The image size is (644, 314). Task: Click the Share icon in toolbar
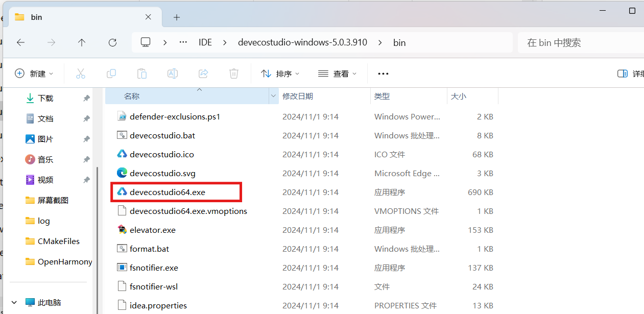point(203,74)
